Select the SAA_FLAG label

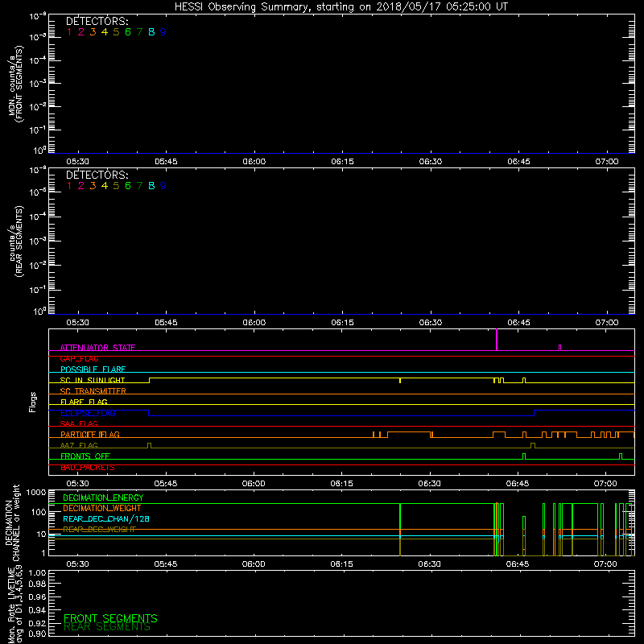pyautogui.click(x=79, y=423)
